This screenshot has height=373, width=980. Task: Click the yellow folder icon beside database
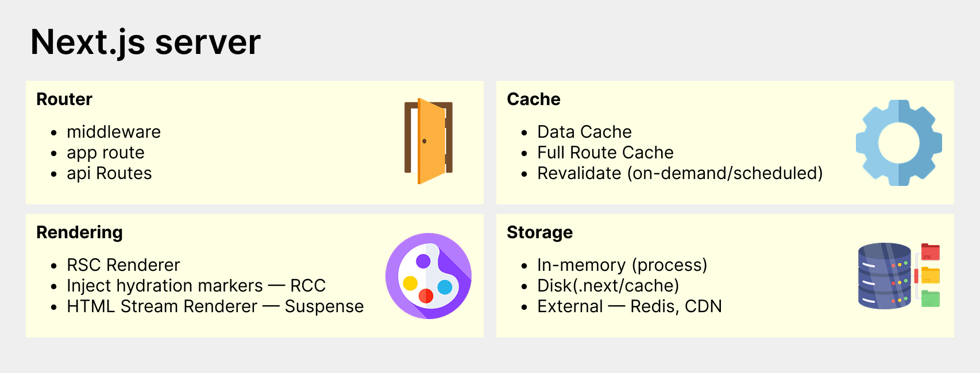click(931, 275)
